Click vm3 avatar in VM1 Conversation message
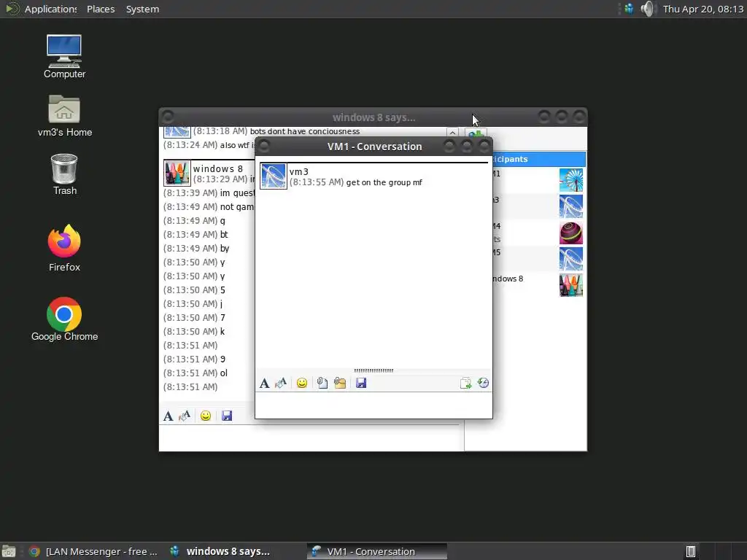Viewport: 747px width, 560px height. pos(274,176)
